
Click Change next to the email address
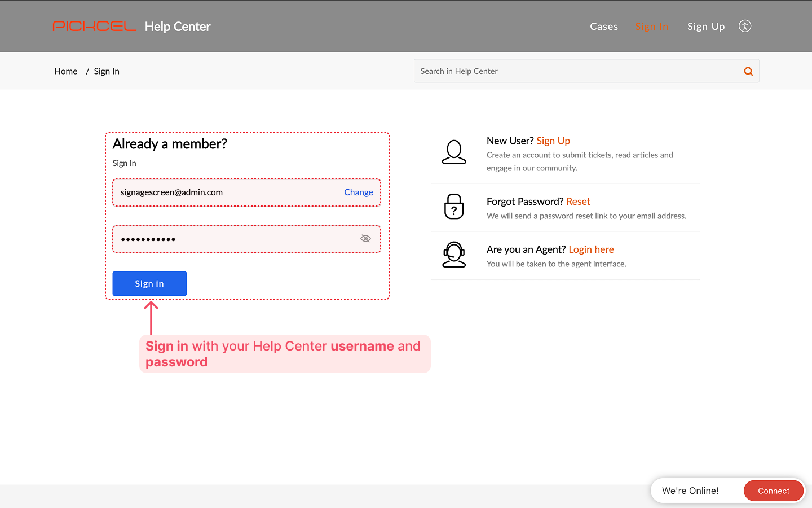358,192
